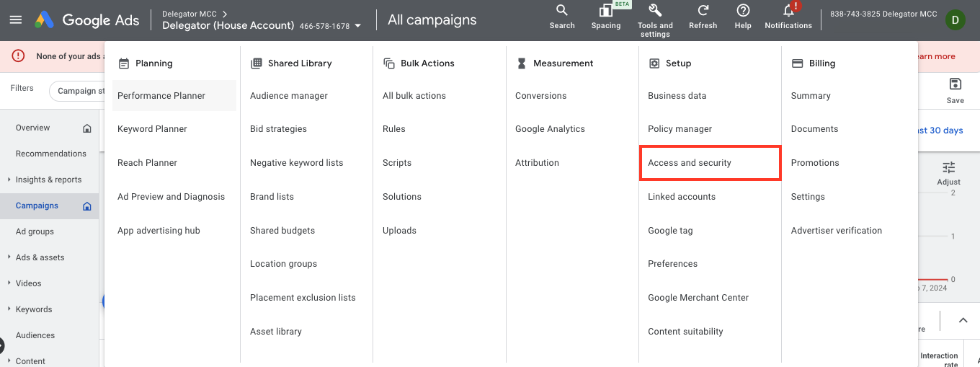Open Business data
980x367 pixels.
[x=677, y=96]
